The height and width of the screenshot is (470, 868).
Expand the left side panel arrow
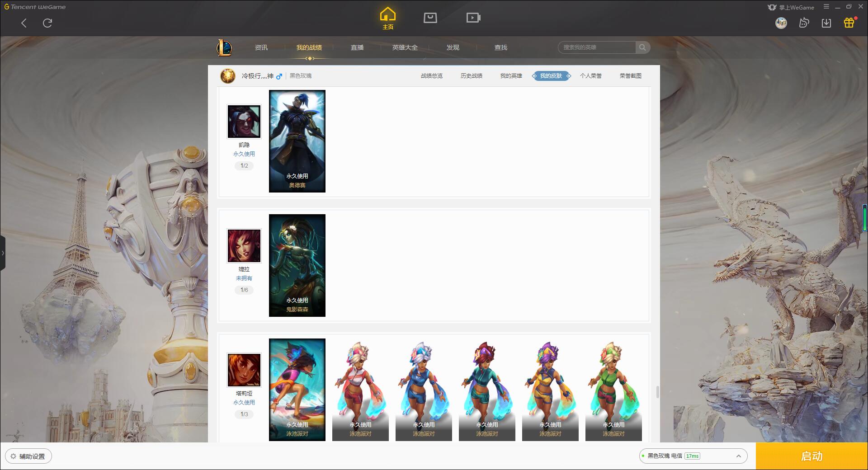pyautogui.click(x=3, y=253)
